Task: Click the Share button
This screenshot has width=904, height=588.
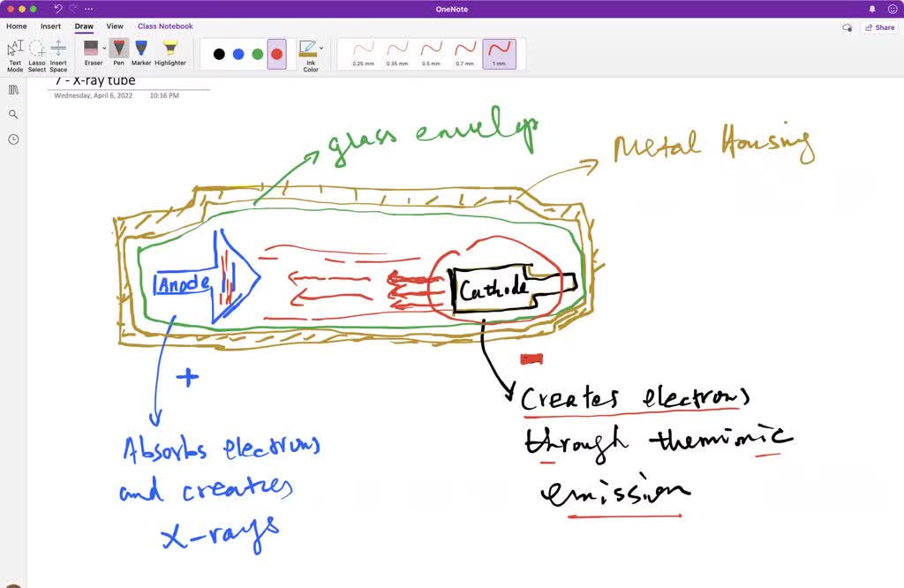Action: [x=880, y=27]
